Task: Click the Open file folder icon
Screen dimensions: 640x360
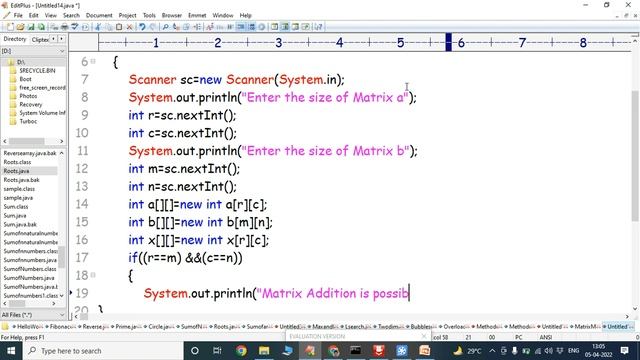Action: coord(20,27)
